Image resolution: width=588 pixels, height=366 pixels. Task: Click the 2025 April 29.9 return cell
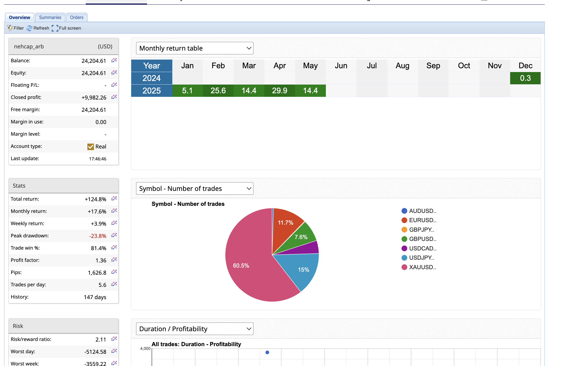click(280, 91)
